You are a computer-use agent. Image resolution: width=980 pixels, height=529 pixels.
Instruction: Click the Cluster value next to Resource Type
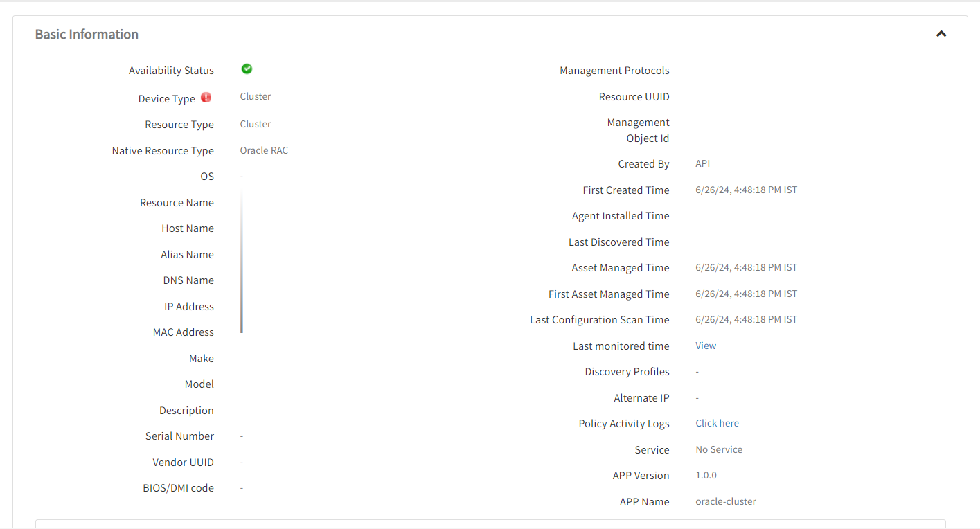tap(256, 124)
